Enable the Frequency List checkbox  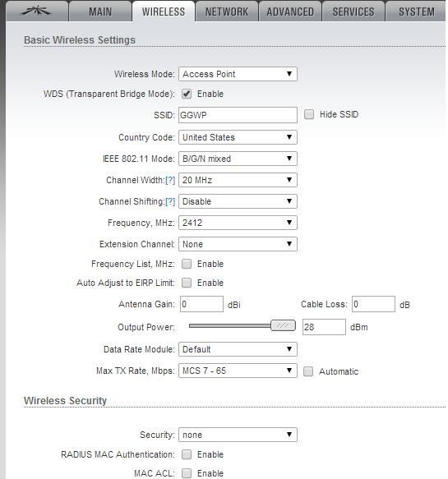(x=187, y=264)
